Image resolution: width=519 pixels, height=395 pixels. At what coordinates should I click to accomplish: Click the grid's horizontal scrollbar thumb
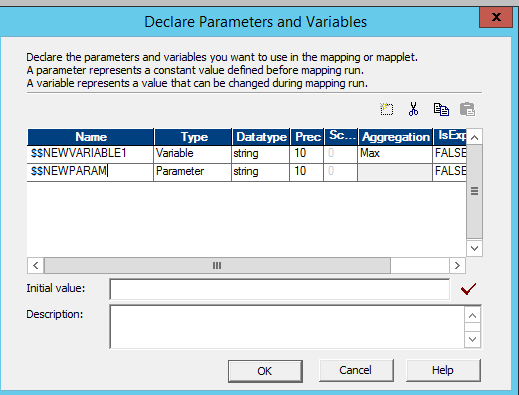pyautogui.click(x=217, y=266)
